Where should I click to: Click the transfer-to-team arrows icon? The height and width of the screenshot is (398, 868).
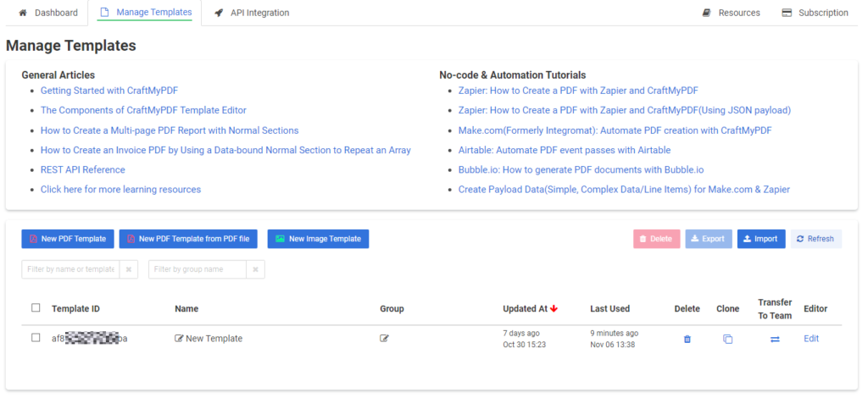coord(775,340)
